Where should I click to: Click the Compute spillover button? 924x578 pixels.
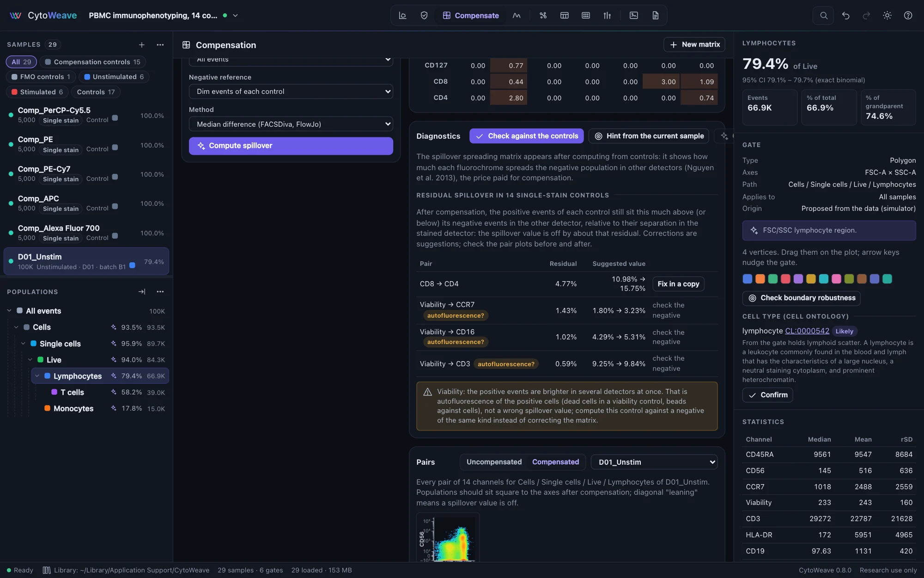pyautogui.click(x=291, y=146)
